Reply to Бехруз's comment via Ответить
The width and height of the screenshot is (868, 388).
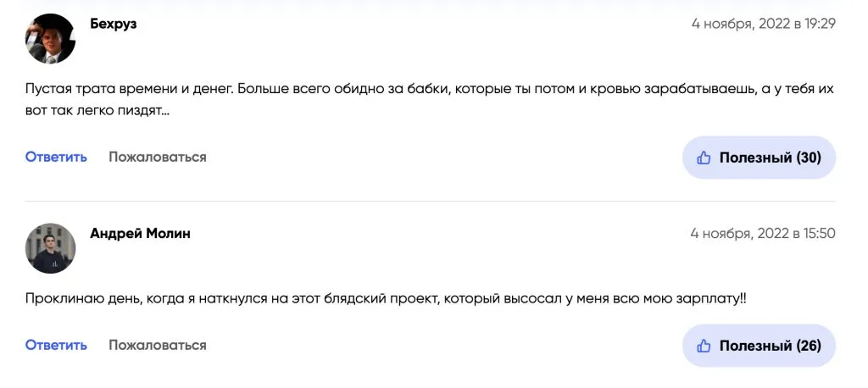56,158
